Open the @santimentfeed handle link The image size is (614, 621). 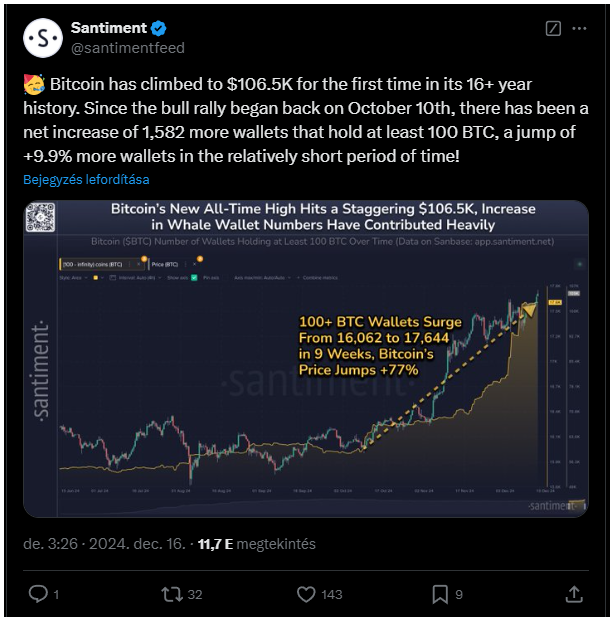pyautogui.click(x=128, y=48)
